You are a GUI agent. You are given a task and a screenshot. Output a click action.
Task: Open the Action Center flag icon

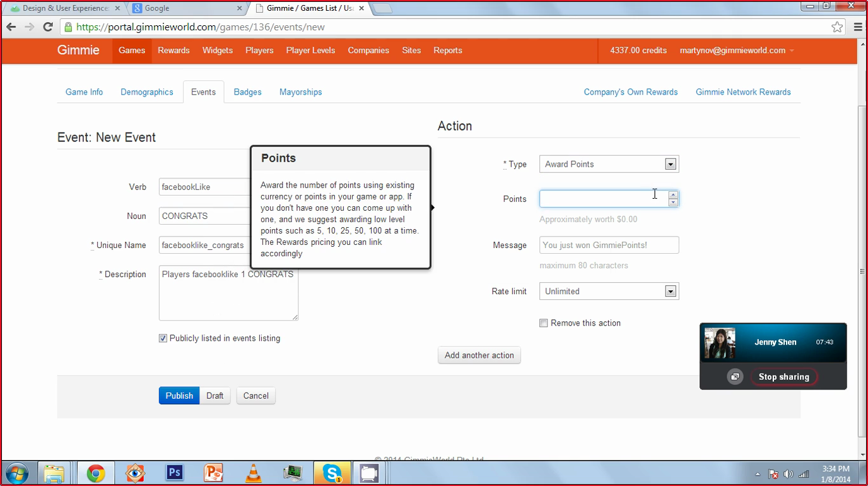[773, 474]
